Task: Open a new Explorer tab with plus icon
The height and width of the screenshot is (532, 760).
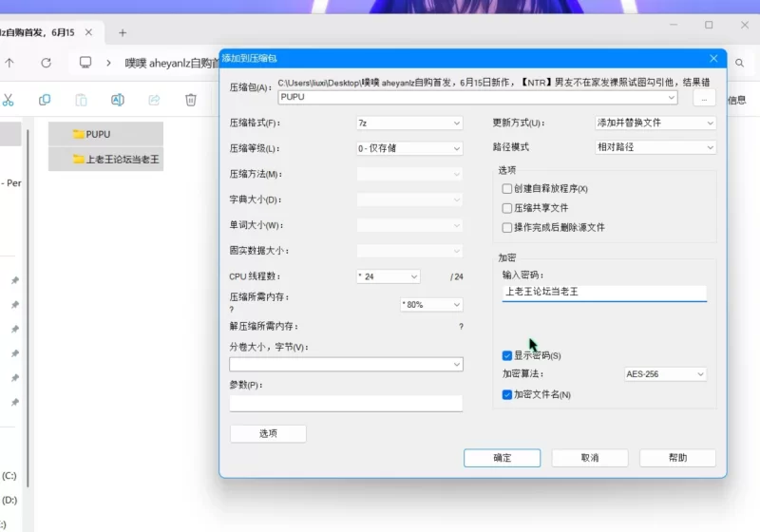Action: [123, 32]
